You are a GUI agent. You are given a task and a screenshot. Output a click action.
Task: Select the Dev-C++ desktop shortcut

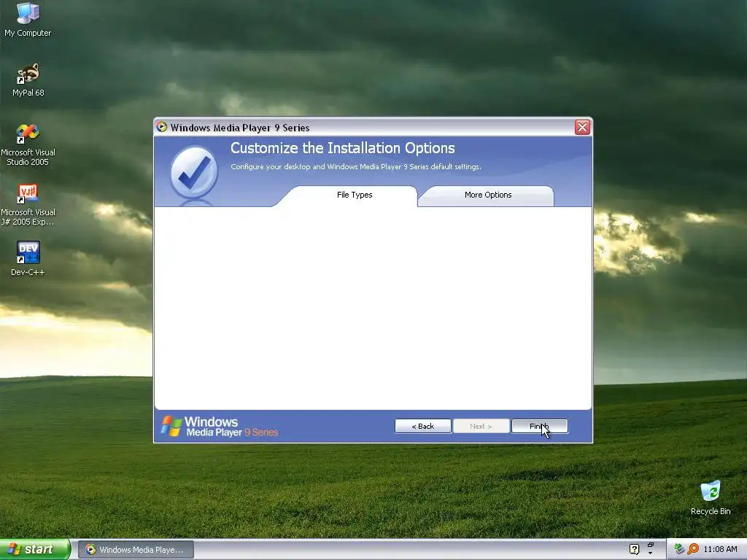(x=28, y=258)
